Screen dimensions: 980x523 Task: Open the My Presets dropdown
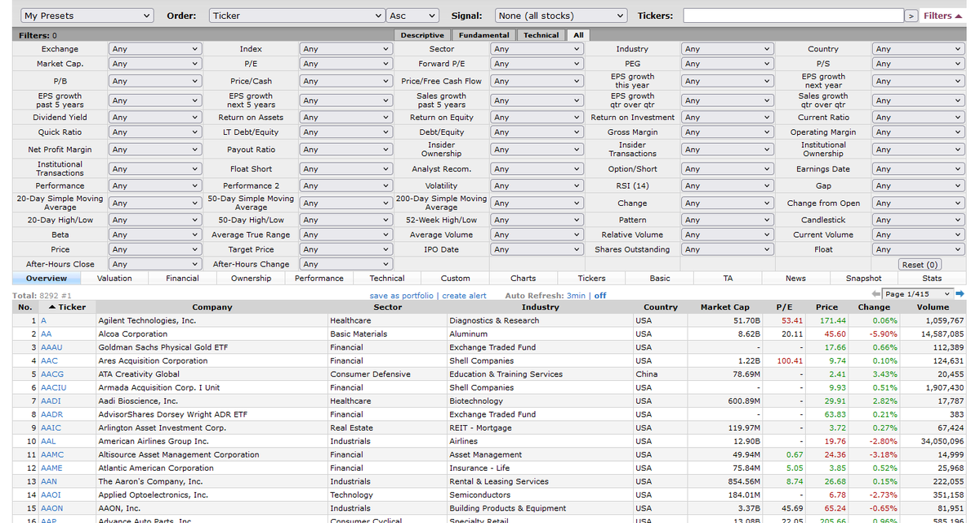(87, 16)
